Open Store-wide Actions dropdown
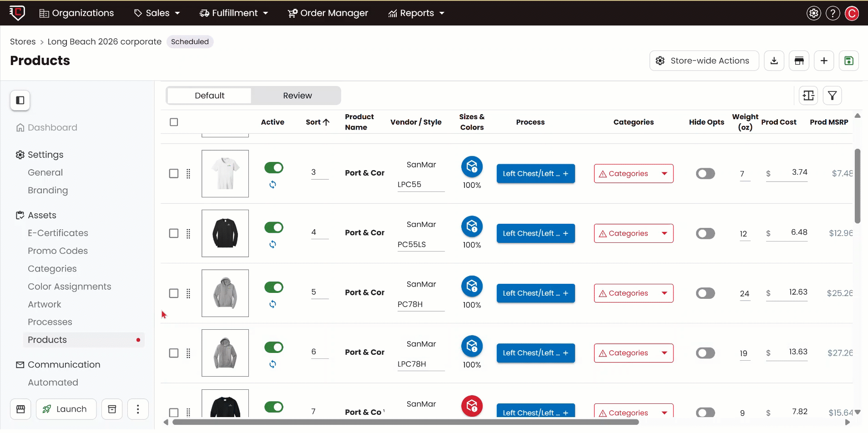 point(704,60)
